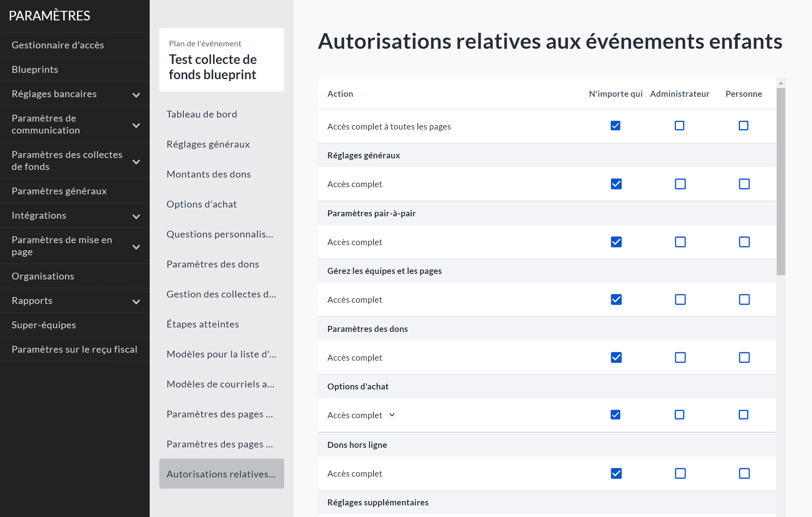
Task: Expand the Rapports menu arrow
Action: pyautogui.click(x=136, y=301)
